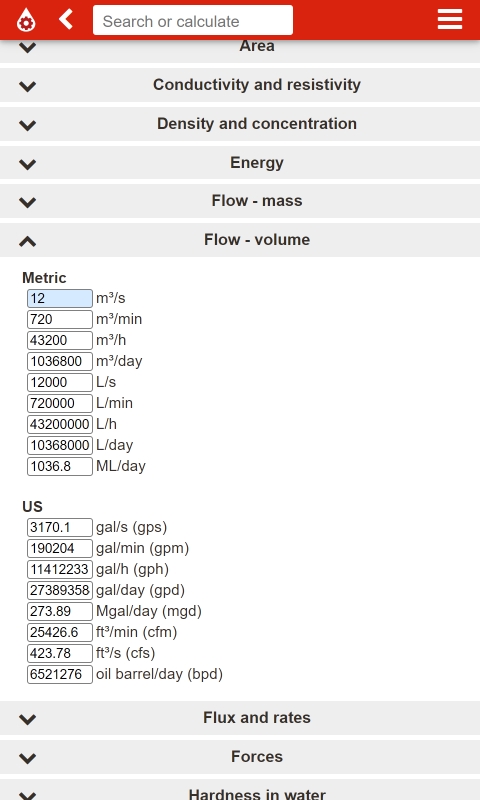Expand the Density and concentration section
Image resolution: width=480 pixels, height=800 pixels.
point(240,124)
